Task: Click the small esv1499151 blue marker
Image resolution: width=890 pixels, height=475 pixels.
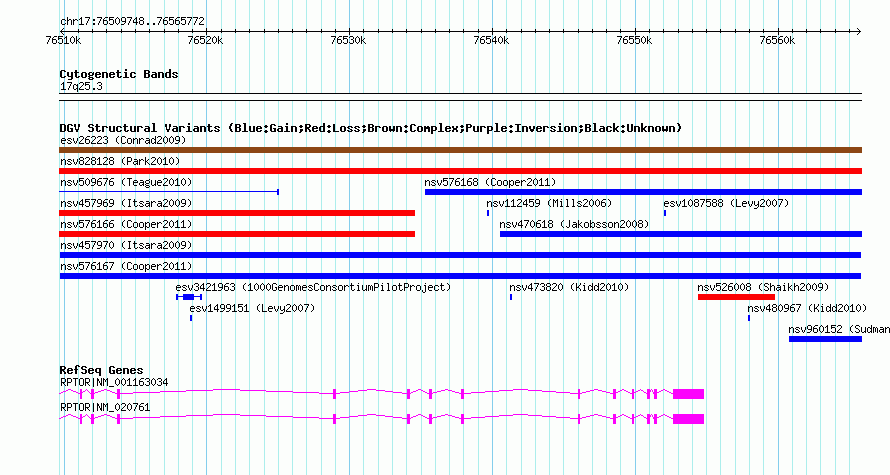Action: tap(191, 318)
